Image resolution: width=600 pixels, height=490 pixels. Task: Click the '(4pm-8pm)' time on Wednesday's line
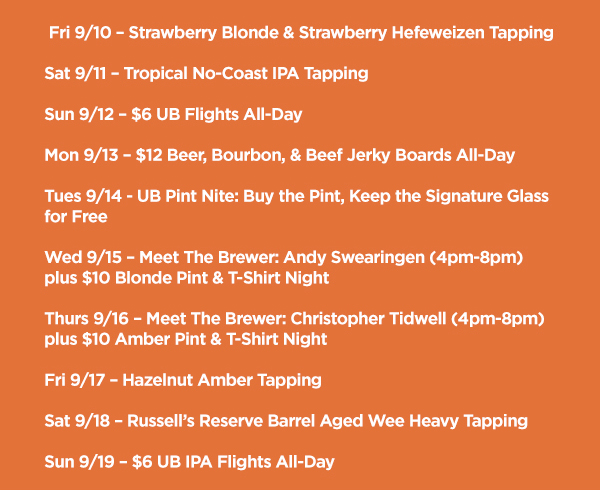(476, 257)
